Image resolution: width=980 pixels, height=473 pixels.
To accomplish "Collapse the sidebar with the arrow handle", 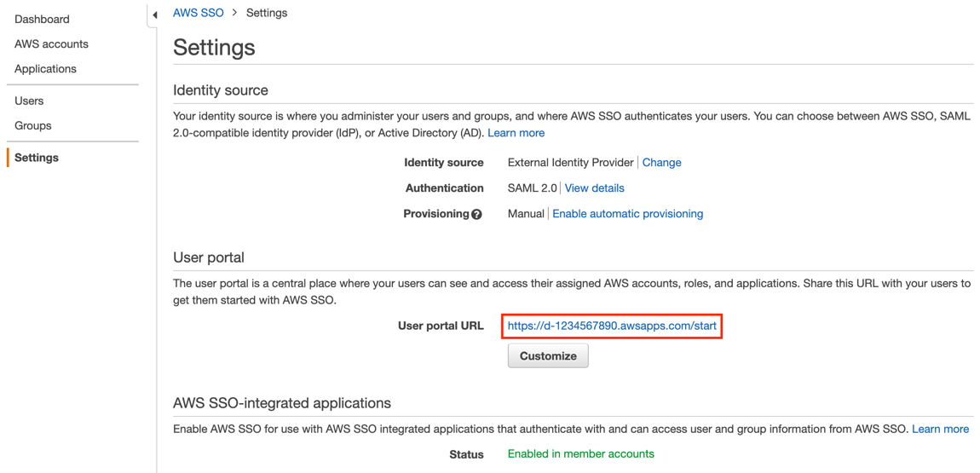I will tap(154, 14).
